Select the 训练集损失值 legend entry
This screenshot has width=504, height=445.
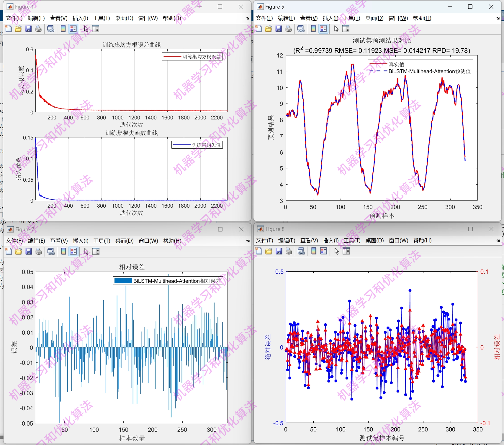coord(197,145)
